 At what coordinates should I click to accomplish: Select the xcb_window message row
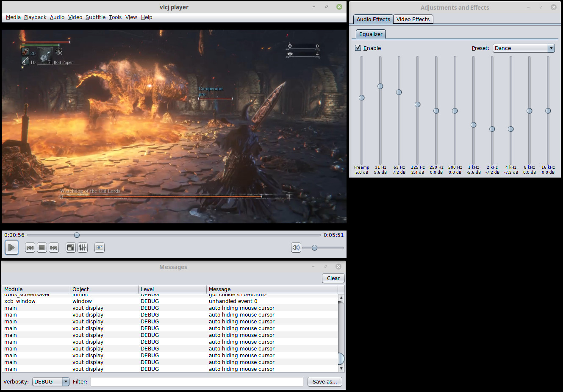tap(170, 301)
